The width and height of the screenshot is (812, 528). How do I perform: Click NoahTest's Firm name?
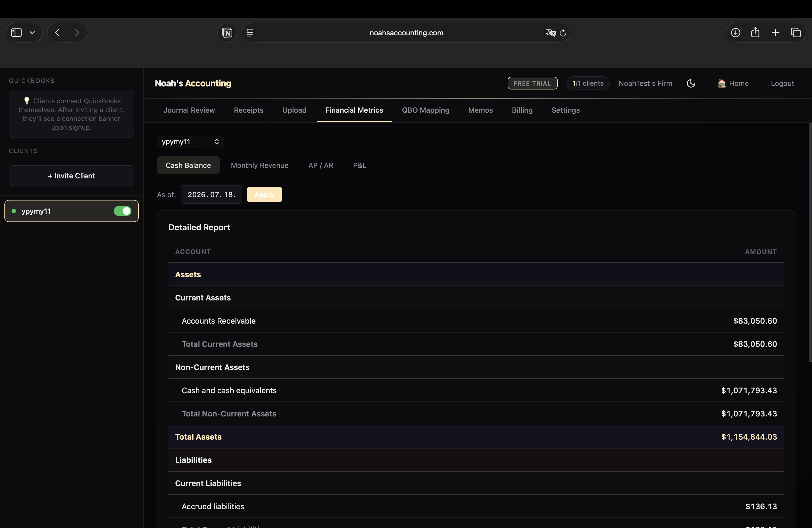pos(645,83)
